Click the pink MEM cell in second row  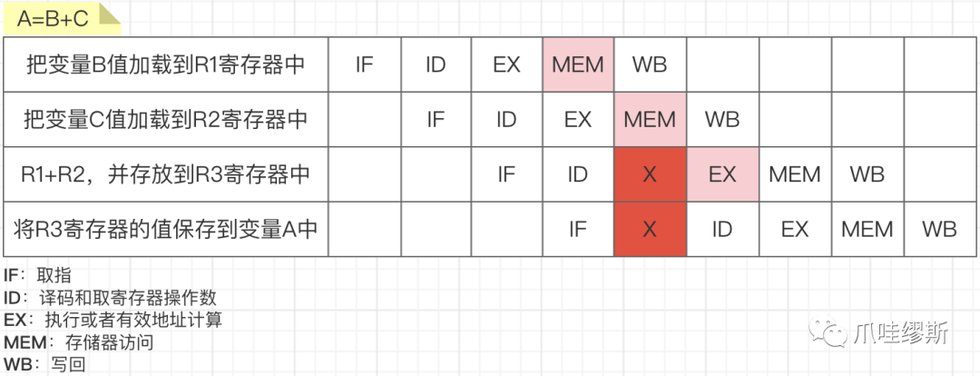point(650,120)
